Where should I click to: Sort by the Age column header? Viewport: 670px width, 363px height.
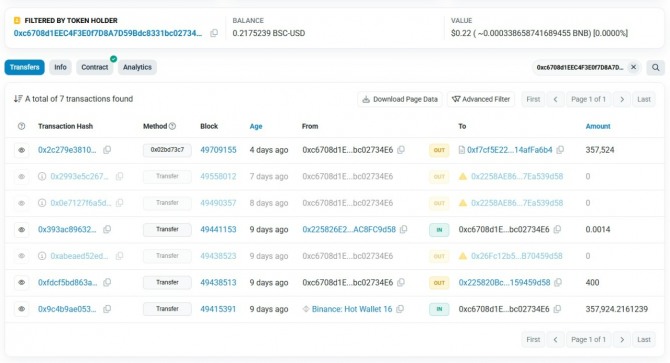(256, 126)
